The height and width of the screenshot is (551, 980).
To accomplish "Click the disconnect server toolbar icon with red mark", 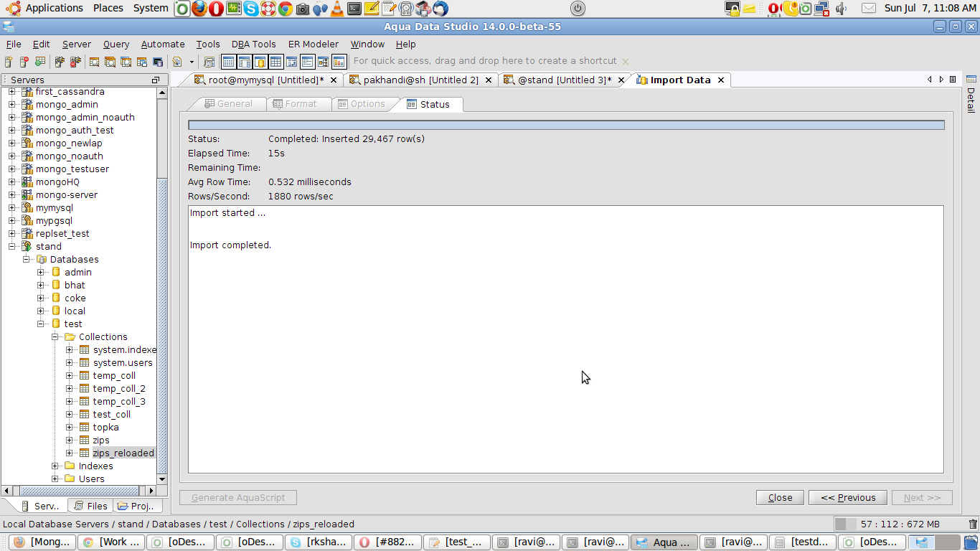I will [x=75, y=62].
